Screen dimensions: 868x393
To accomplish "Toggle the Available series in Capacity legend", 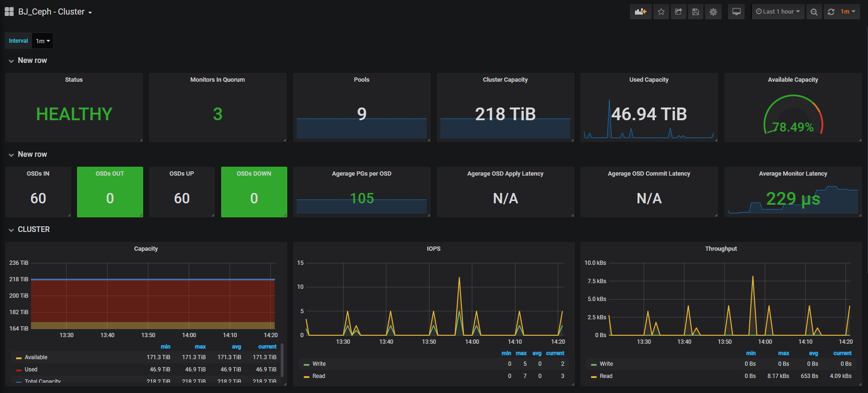I will (36, 357).
